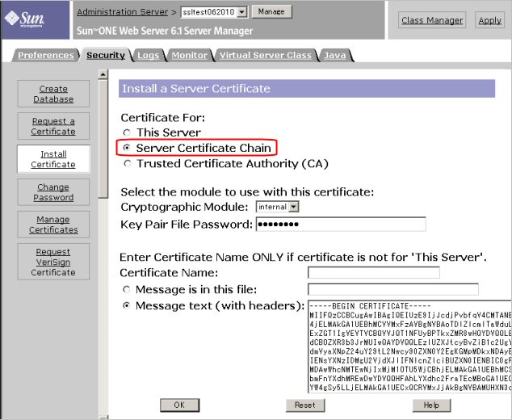Open the Class Manager link

[x=432, y=20]
